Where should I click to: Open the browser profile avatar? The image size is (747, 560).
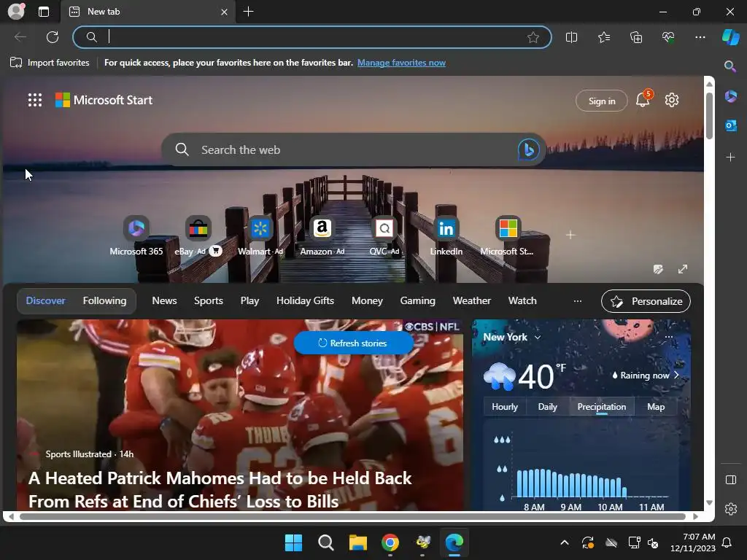coord(16,12)
